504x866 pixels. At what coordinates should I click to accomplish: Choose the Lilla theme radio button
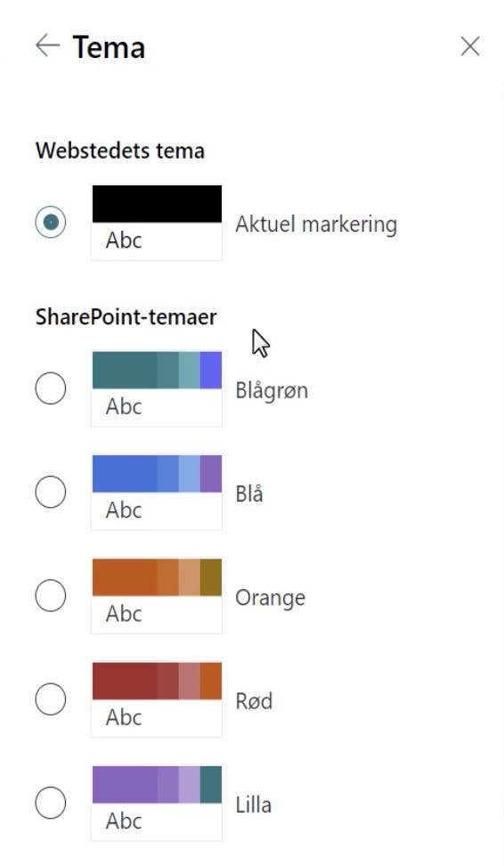pos(50,803)
